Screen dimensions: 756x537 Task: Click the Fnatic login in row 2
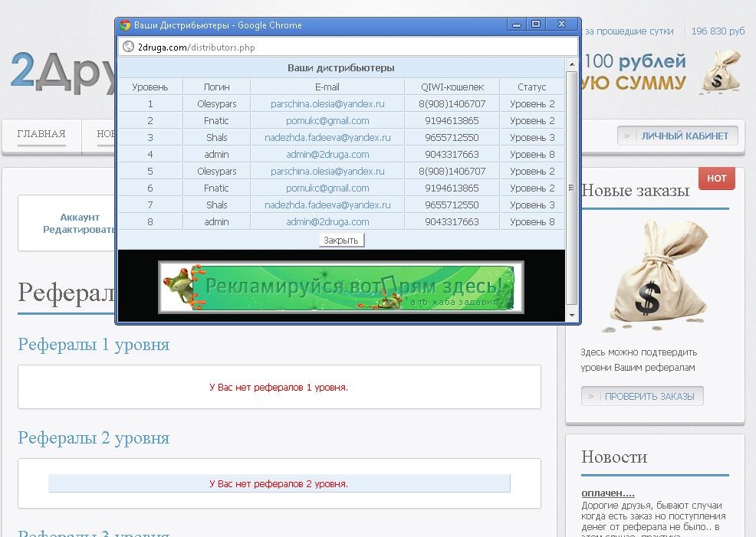pyautogui.click(x=216, y=120)
